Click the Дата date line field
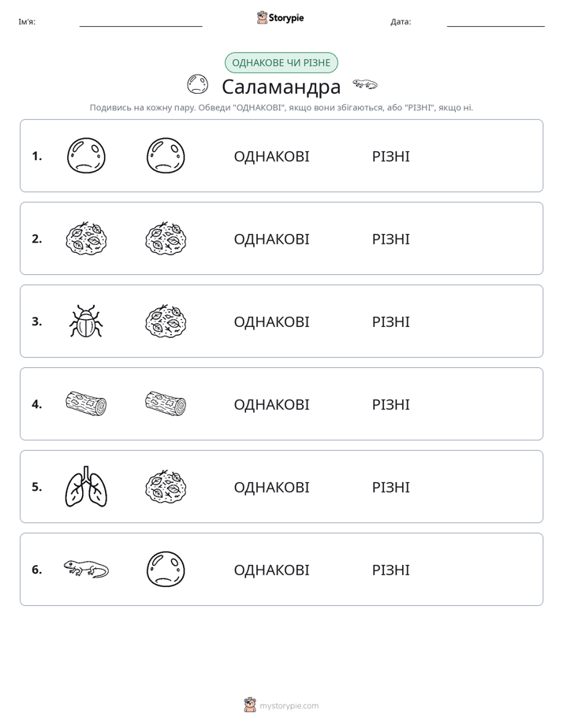The height and width of the screenshot is (728, 563). [496, 22]
